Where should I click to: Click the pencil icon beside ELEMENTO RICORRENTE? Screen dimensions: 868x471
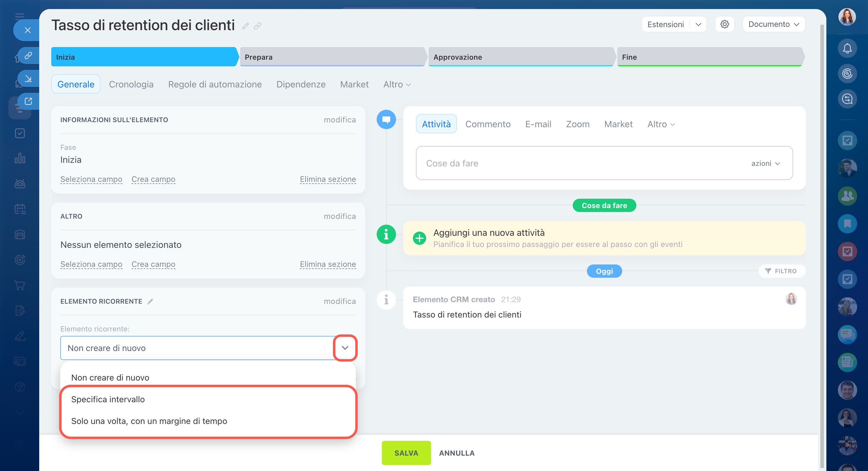click(x=150, y=301)
